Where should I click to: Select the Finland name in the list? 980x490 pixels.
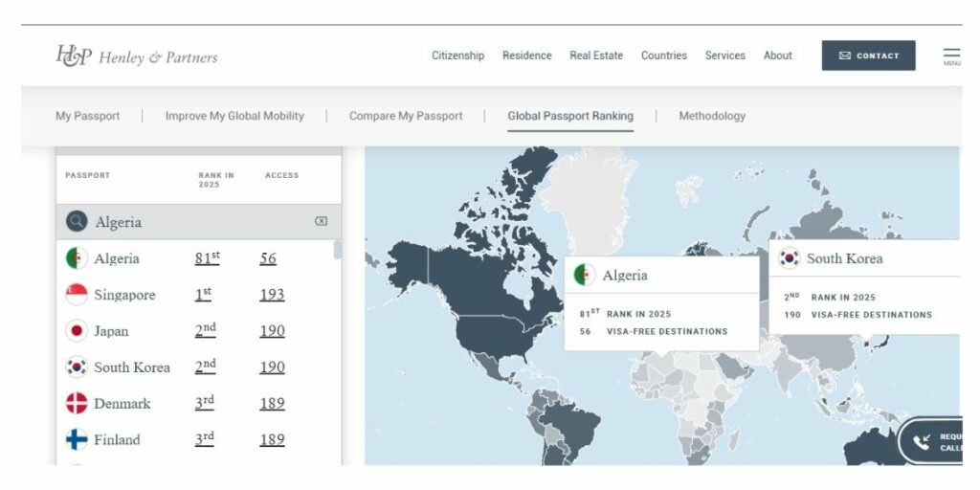point(117,440)
